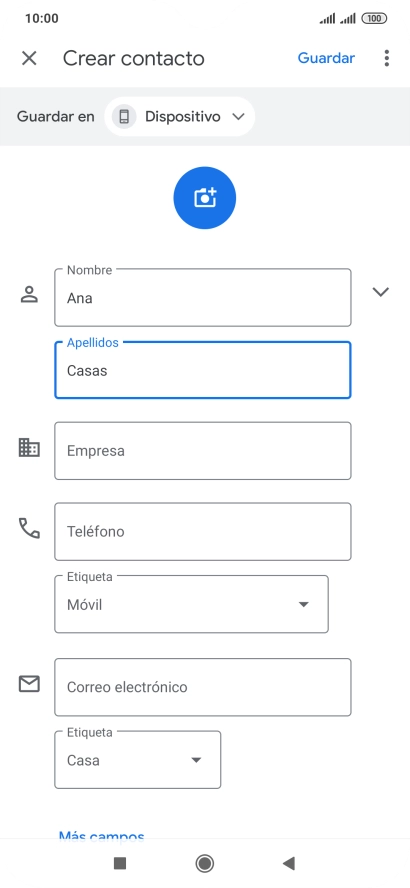Close the Crear contacto screen with X

29,58
